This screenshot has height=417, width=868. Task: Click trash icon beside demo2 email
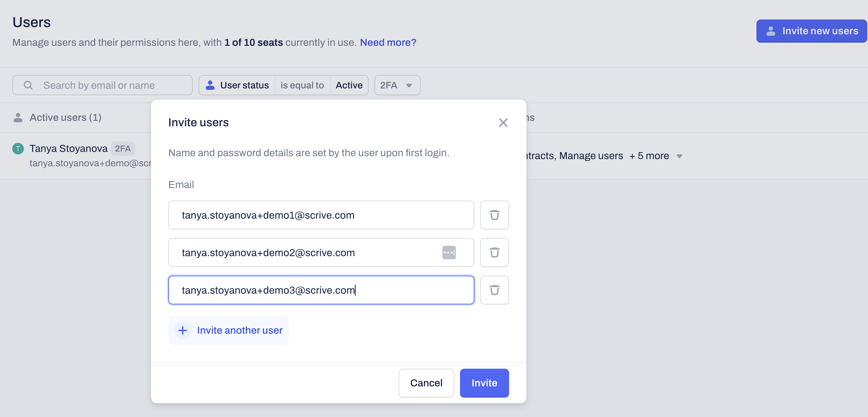point(494,253)
